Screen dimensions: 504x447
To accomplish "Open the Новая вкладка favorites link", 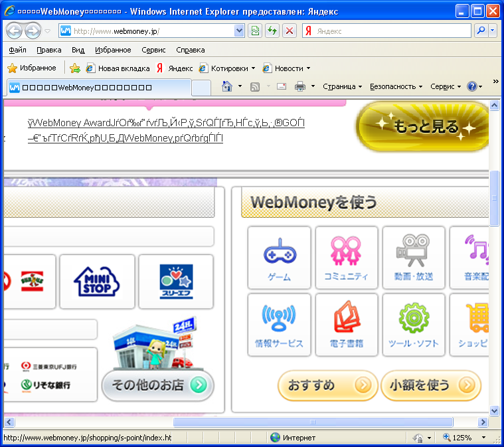I will [x=118, y=68].
